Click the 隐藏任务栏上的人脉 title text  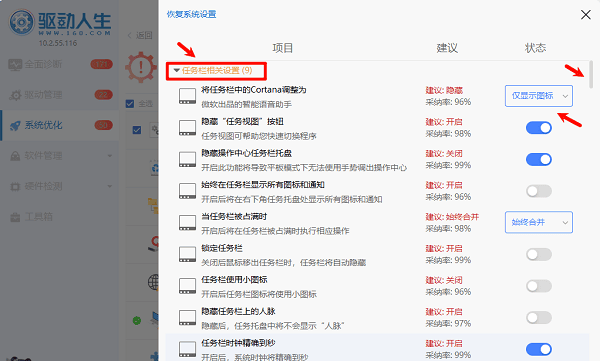click(x=238, y=312)
